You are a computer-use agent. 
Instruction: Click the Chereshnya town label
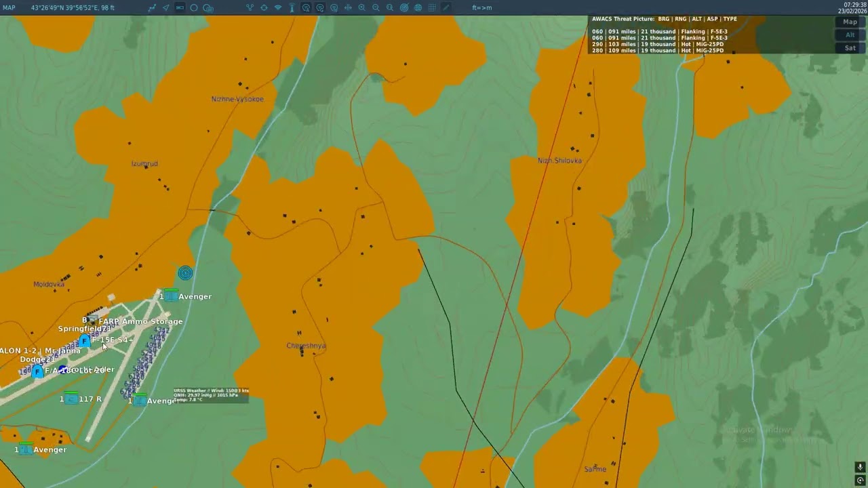point(306,346)
